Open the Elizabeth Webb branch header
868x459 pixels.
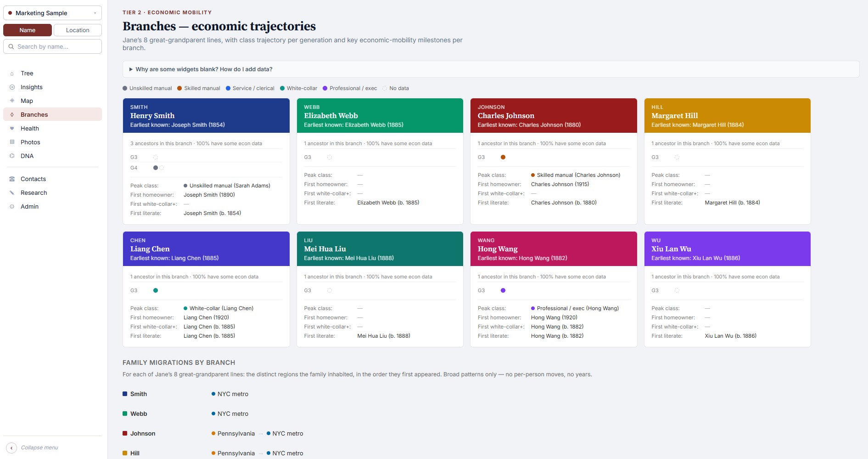pyautogui.click(x=380, y=116)
